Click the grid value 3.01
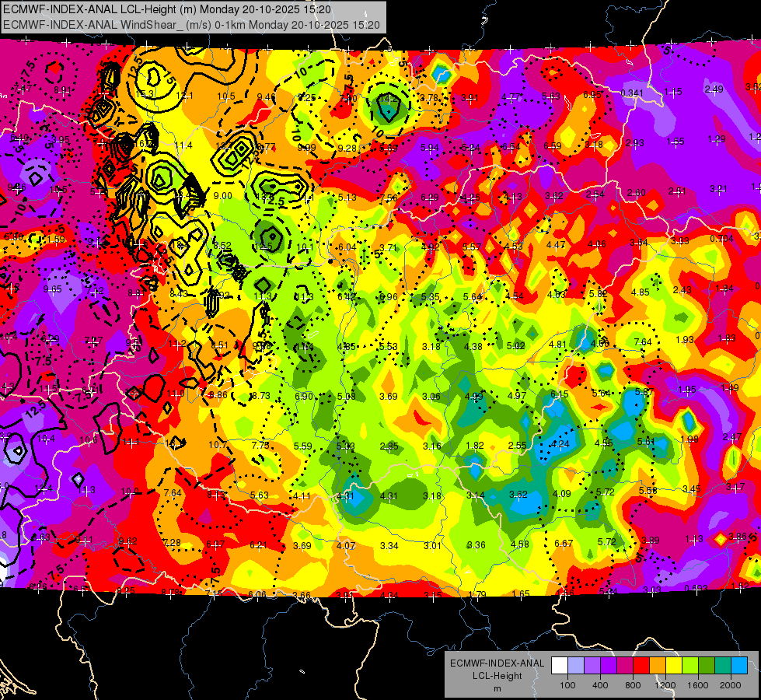The width and height of the screenshot is (761, 700). [432, 545]
